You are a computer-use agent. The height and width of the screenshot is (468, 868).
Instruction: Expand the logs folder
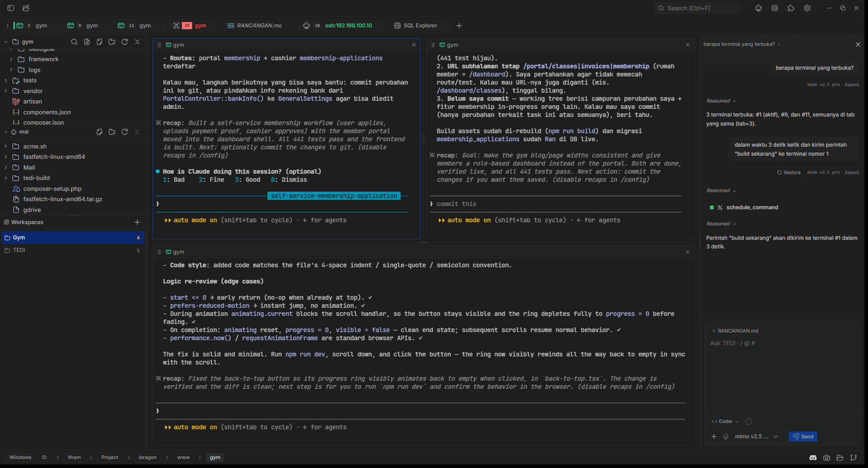pyautogui.click(x=11, y=70)
